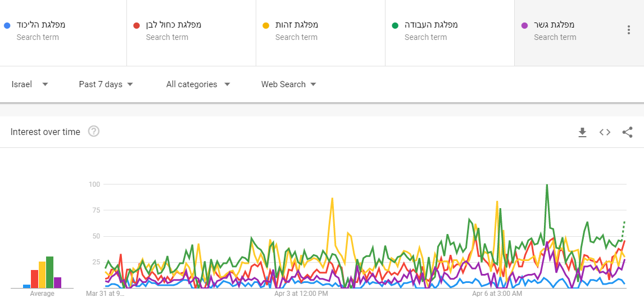Share the Interest over time chart
This screenshot has width=644, height=306.
point(627,132)
